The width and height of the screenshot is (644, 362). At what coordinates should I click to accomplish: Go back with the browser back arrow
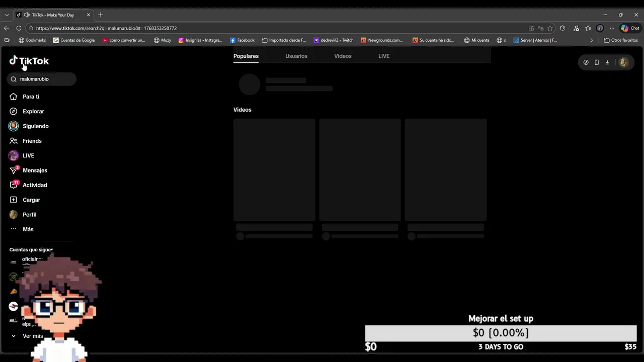[7, 28]
